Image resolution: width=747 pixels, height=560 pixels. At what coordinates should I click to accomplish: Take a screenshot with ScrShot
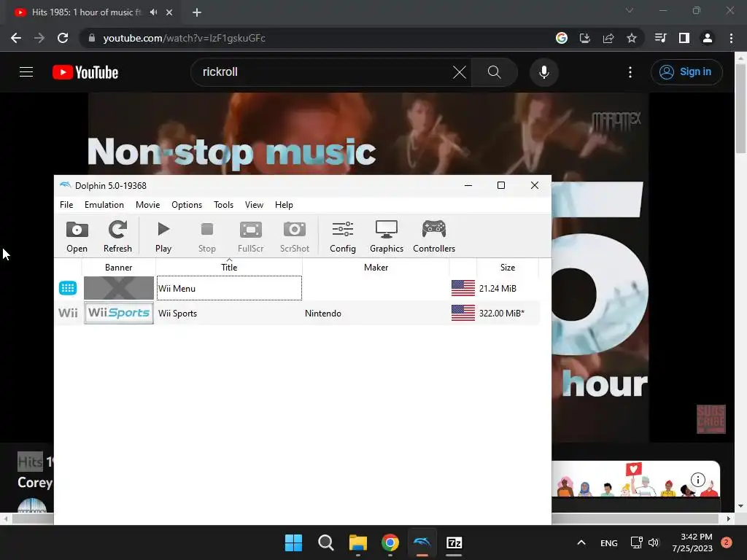click(295, 237)
